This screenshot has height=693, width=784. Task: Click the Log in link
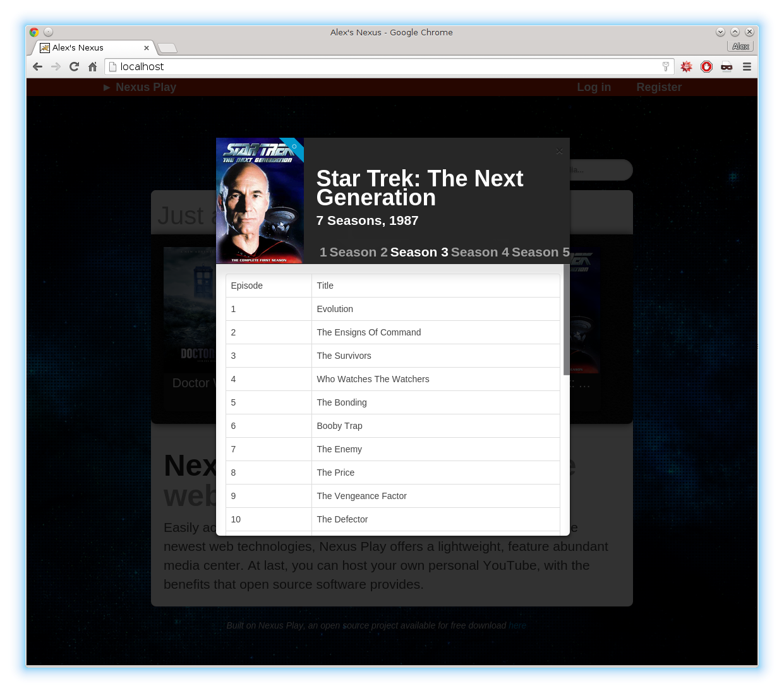(x=594, y=87)
